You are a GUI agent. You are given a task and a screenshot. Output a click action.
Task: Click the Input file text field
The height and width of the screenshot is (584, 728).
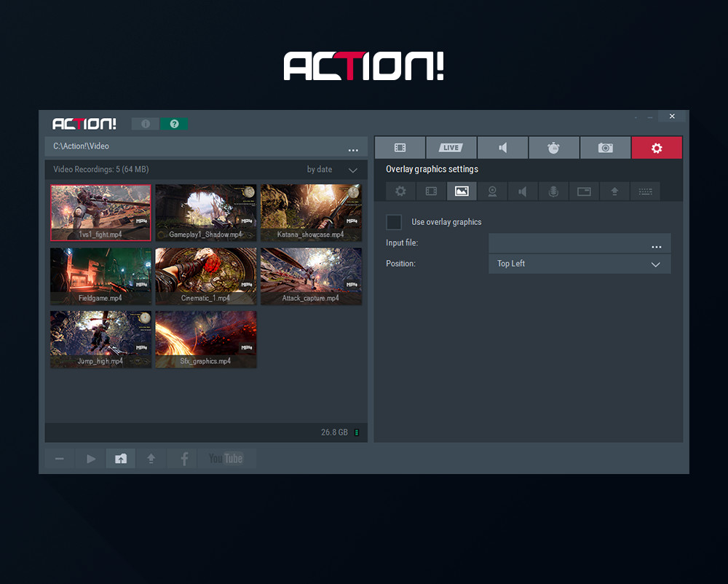click(x=579, y=242)
